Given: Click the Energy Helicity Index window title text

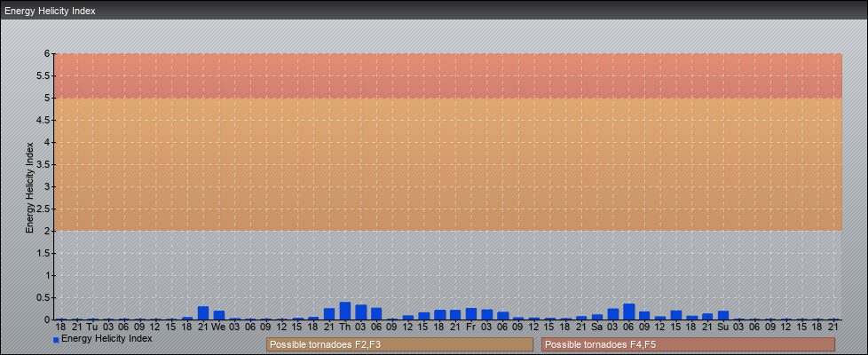Looking at the screenshot, I should (51, 11).
